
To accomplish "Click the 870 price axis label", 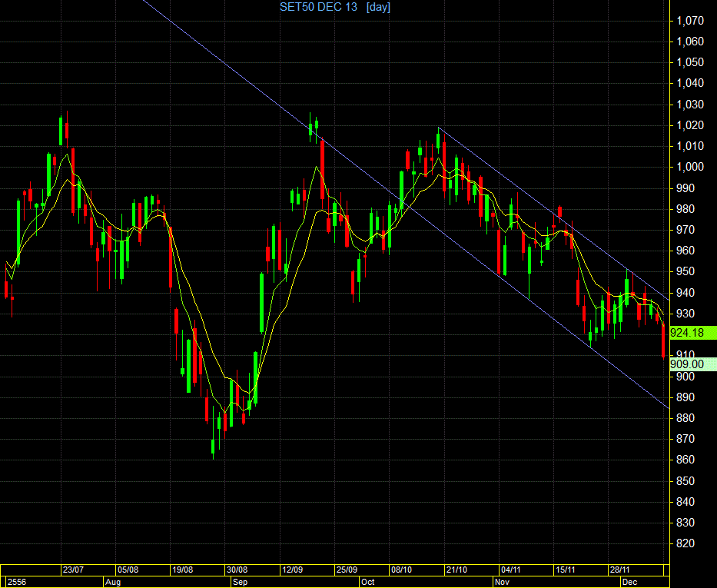I will [x=685, y=439].
